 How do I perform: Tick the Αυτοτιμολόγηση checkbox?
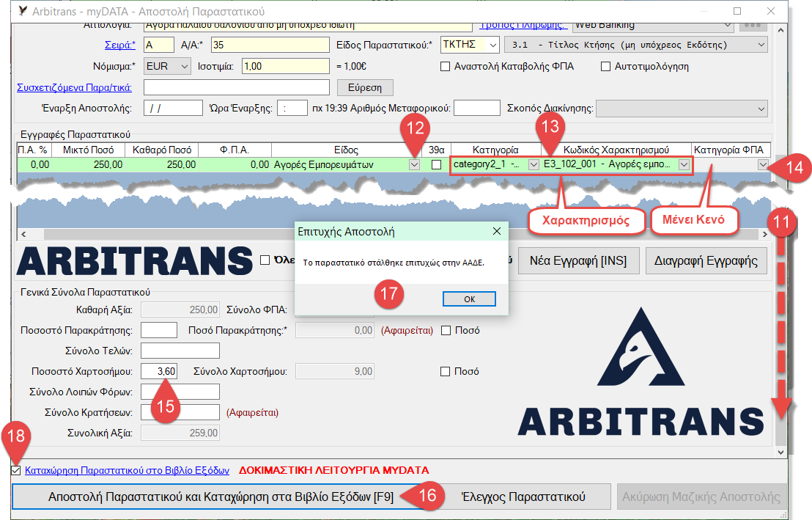(x=605, y=66)
